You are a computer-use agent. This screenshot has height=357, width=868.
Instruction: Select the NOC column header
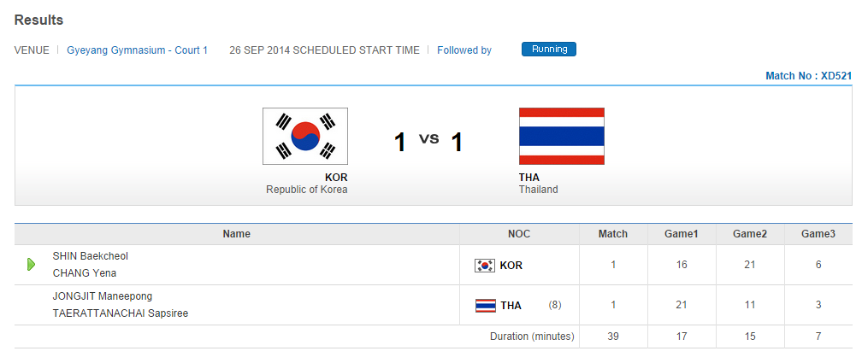[519, 234]
